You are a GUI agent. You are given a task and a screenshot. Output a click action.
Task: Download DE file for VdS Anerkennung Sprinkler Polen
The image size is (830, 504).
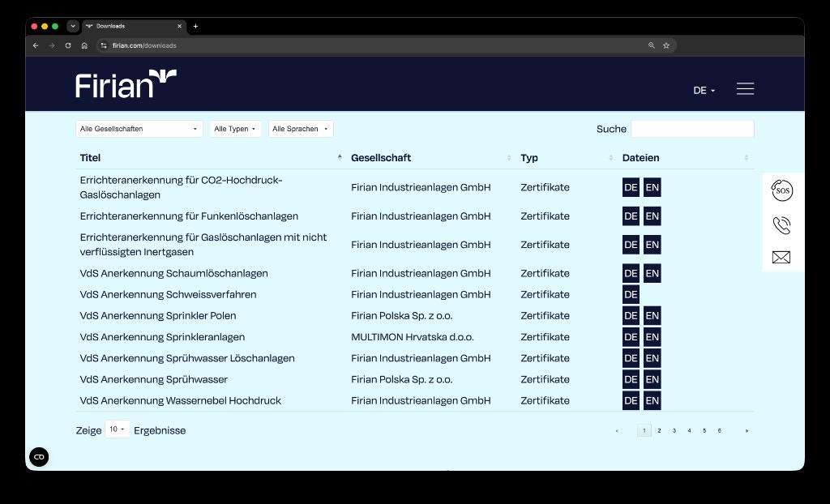[x=631, y=315]
